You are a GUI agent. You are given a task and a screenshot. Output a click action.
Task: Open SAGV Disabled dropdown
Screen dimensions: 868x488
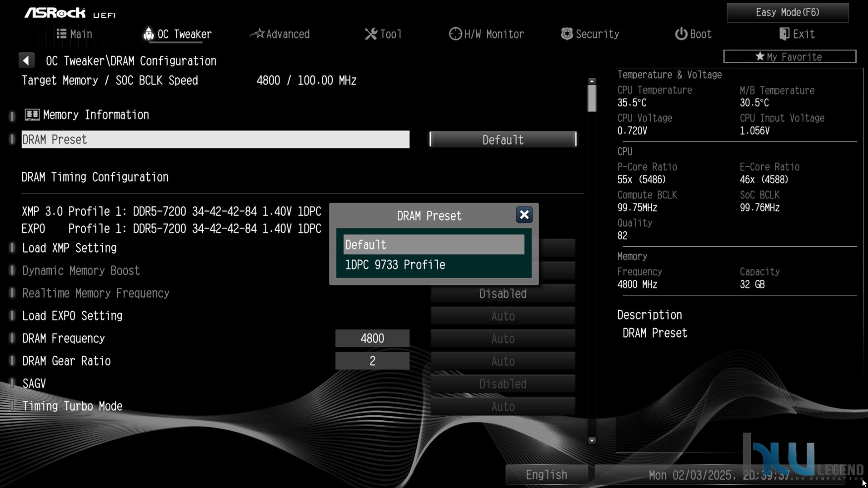pyautogui.click(x=503, y=384)
